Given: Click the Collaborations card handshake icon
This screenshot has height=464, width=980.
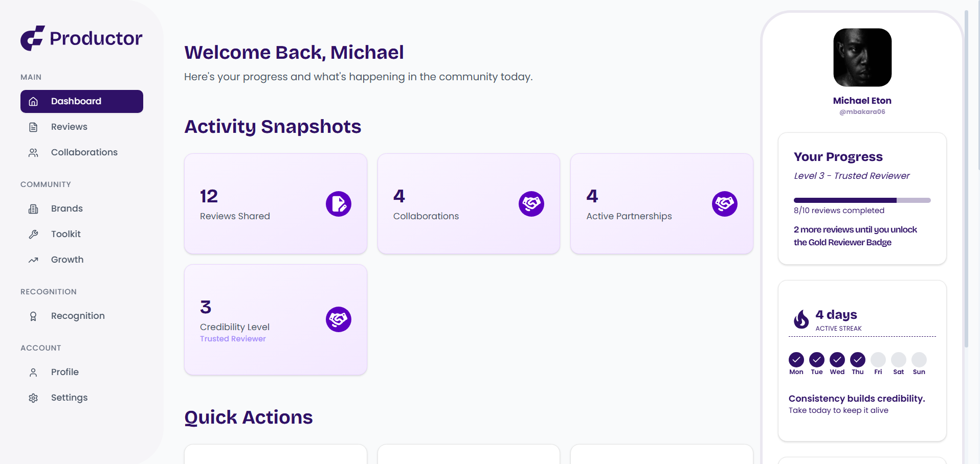Looking at the screenshot, I should point(531,204).
